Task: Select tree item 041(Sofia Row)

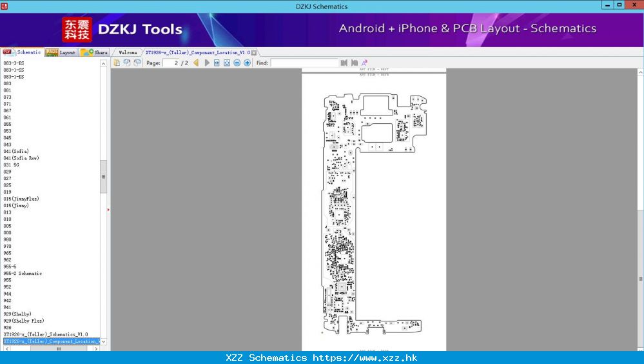Action: (x=21, y=158)
